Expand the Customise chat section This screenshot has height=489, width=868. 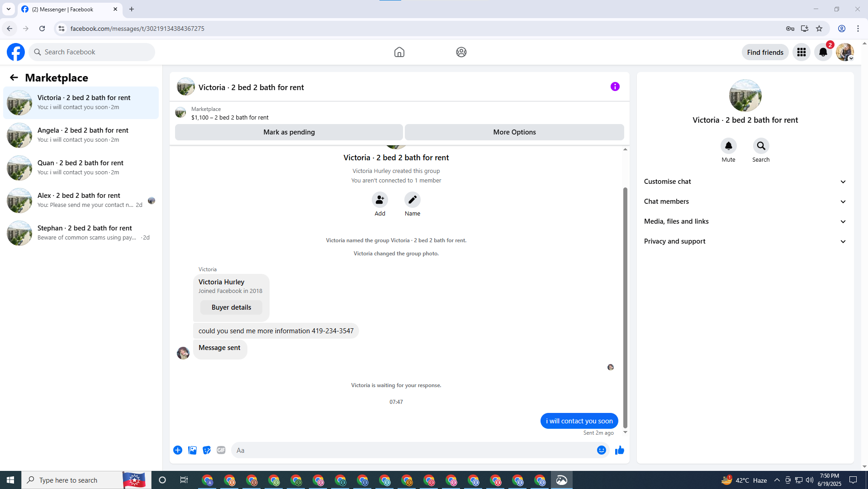(745, 182)
